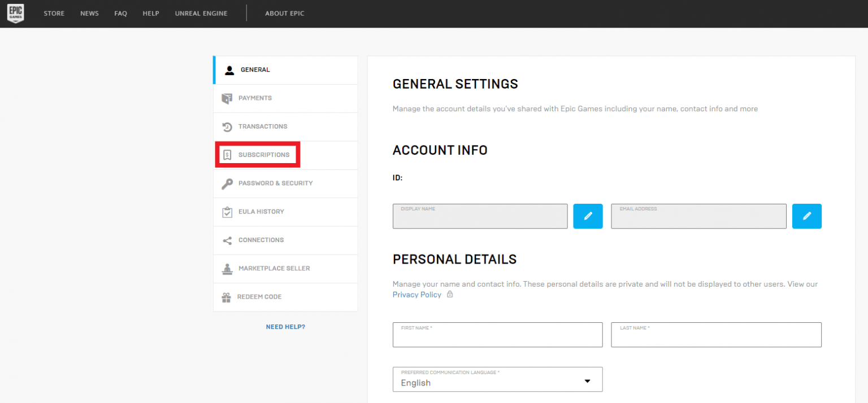Click the Marketplace Seller icon
Screen dimensions: 868x403
227,269
